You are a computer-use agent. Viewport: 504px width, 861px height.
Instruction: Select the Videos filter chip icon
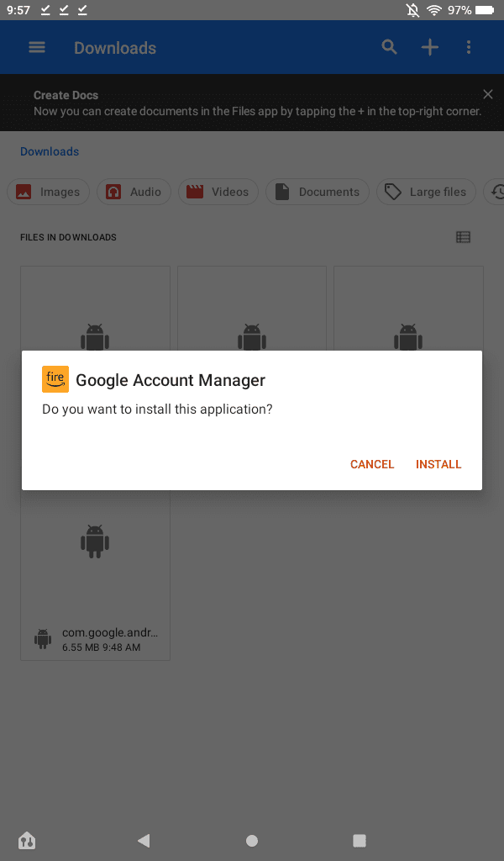[196, 192]
